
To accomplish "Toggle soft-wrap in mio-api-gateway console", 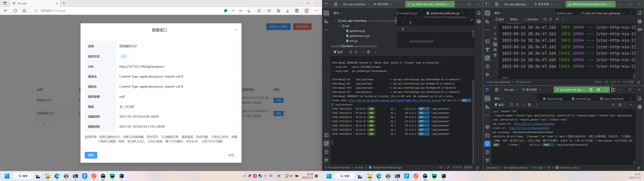I will click(495, 39).
